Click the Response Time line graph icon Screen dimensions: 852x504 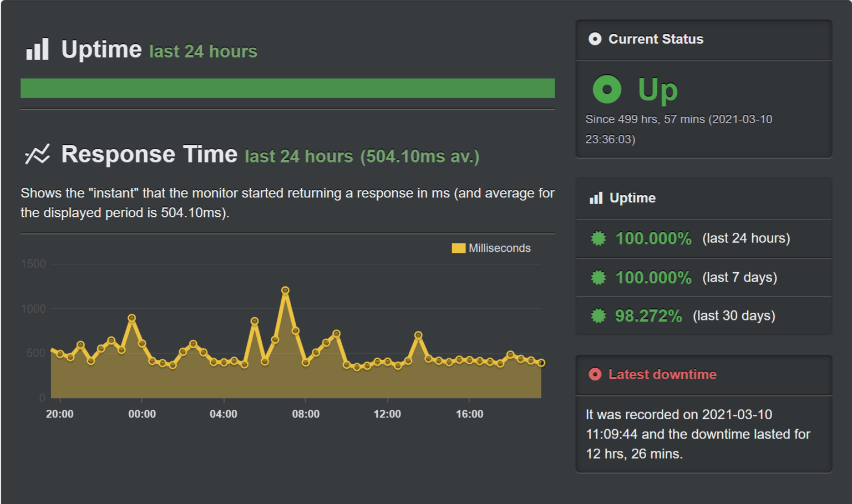tap(37, 155)
